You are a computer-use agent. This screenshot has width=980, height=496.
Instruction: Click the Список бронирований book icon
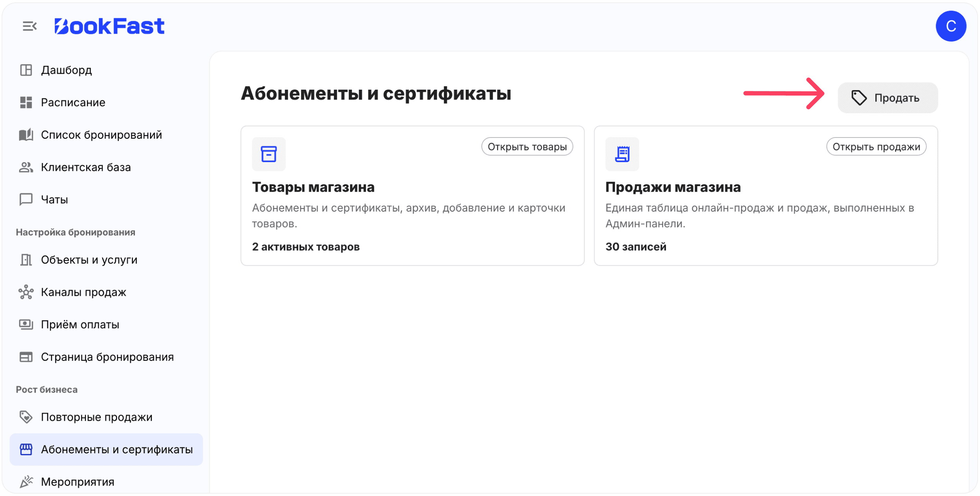pos(26,135)
